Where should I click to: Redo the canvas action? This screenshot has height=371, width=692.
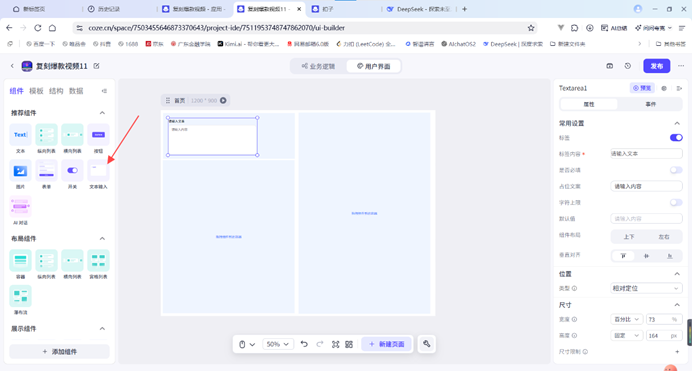click(x=320, y=344)
